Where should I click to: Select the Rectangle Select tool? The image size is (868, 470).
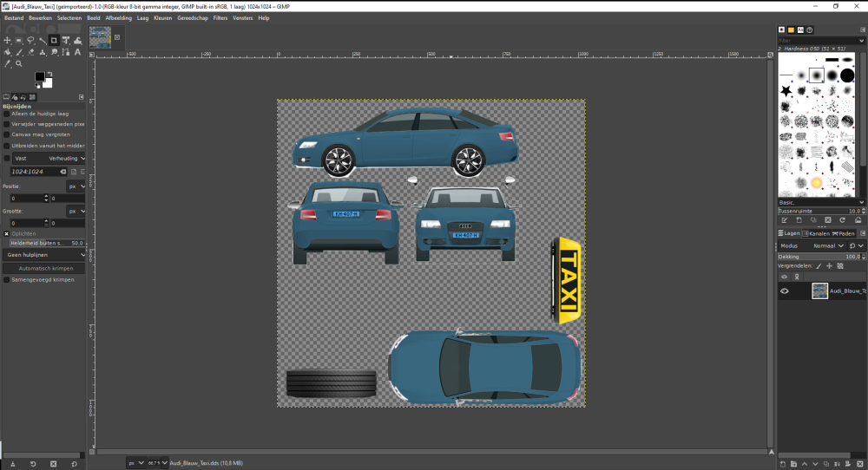coord(19,40)
